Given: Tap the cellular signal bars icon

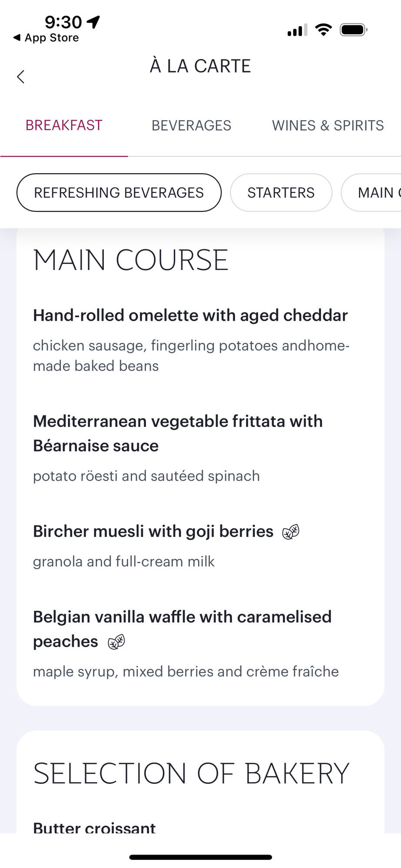Looking at the screenshot, I should click(x=297, y=30).
